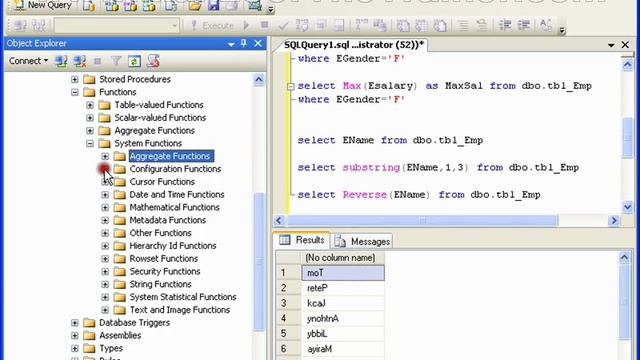This screenshot has width=640, height=360.
Task: Expand the String Functions folder
Action: point(105,284)
